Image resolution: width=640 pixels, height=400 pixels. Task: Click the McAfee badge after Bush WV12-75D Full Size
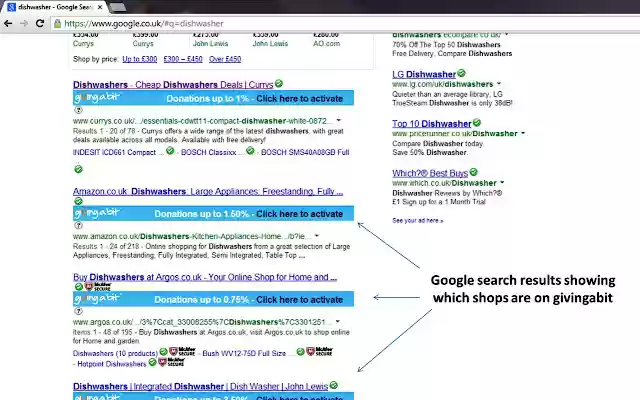320,351
